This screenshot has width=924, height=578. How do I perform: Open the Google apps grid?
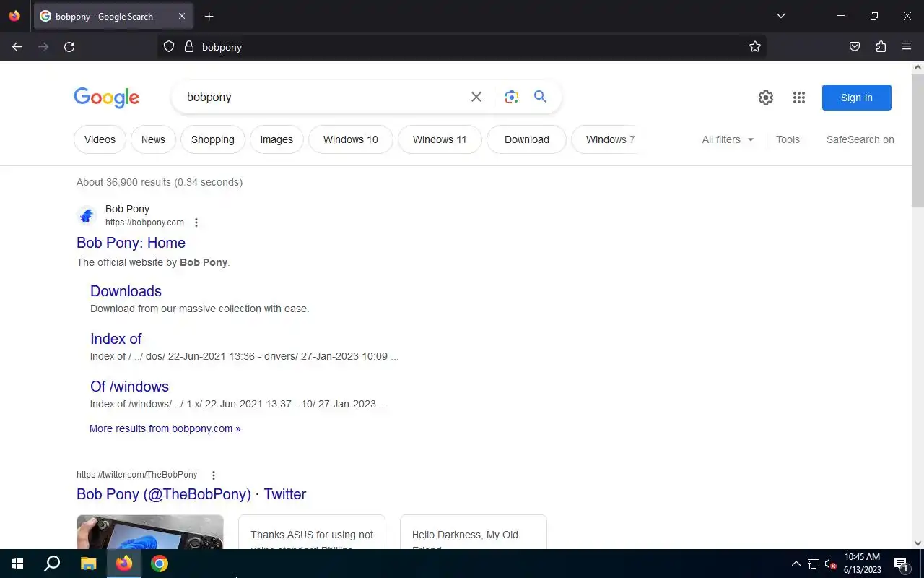799,98
